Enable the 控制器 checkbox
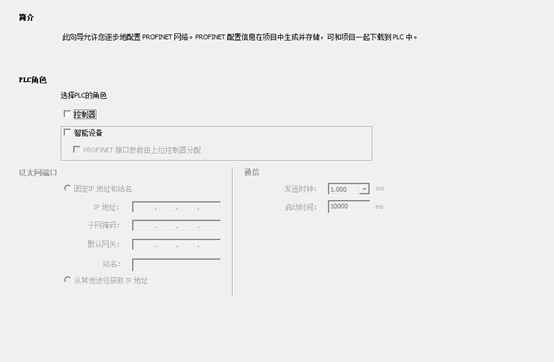554x362 pixels. pos(67,114)
